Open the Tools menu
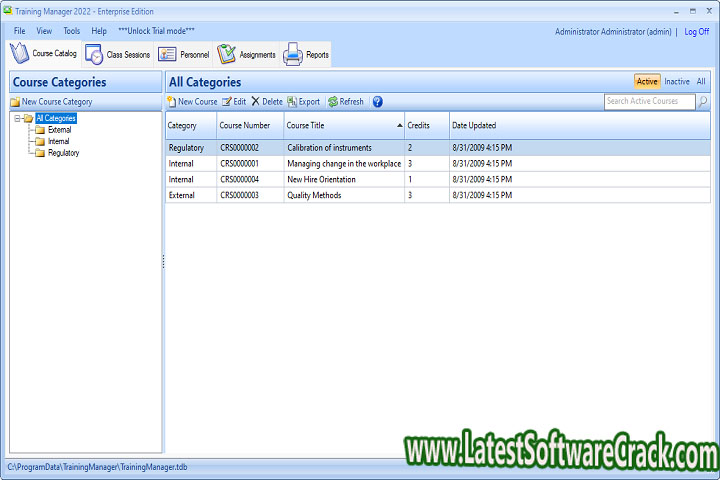The width and height of the screenshot is (720, 480). coord(72,31)
